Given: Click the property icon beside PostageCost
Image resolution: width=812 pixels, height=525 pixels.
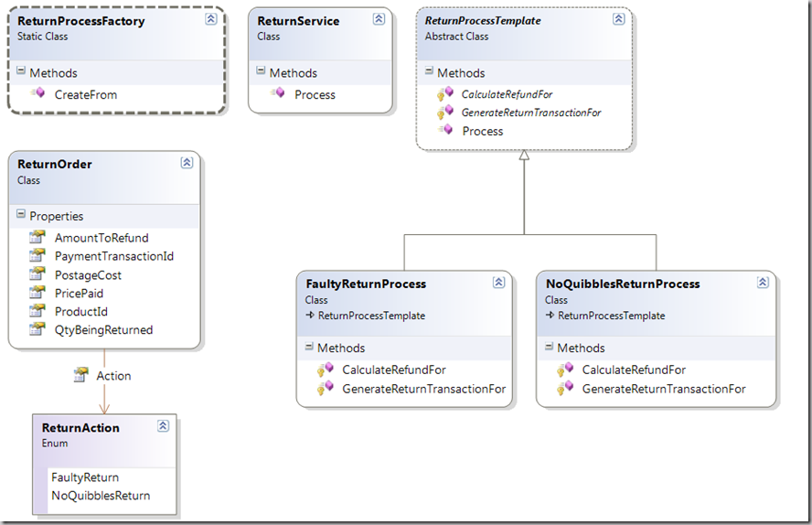Looking at the screenshot, I should point(37,274).
